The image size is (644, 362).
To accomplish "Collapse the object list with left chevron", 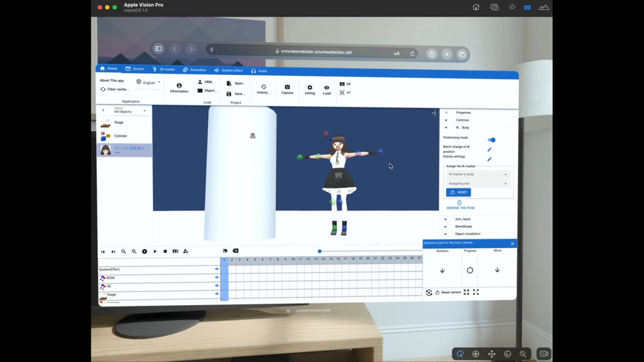I will (x=103, y=110).
